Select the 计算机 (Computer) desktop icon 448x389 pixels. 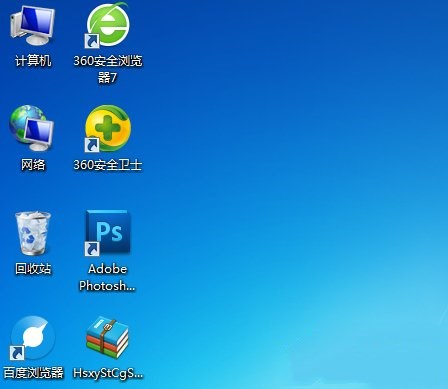(33, 26)
